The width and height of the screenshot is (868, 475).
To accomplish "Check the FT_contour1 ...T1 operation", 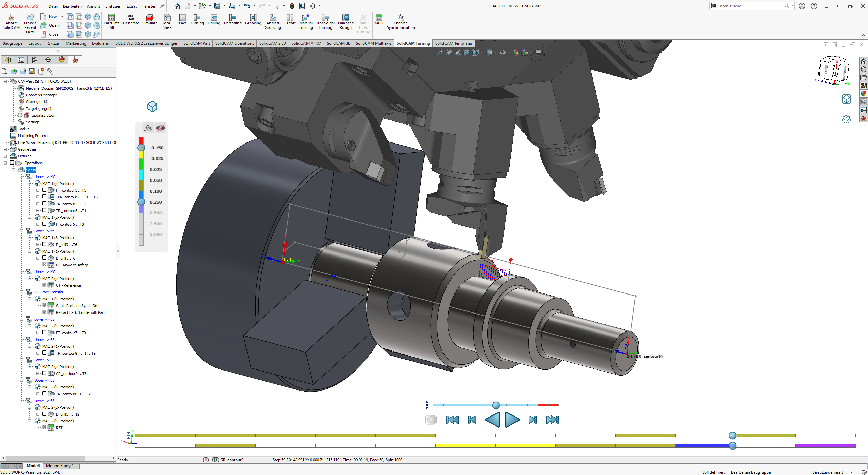I will coord(44,190).
